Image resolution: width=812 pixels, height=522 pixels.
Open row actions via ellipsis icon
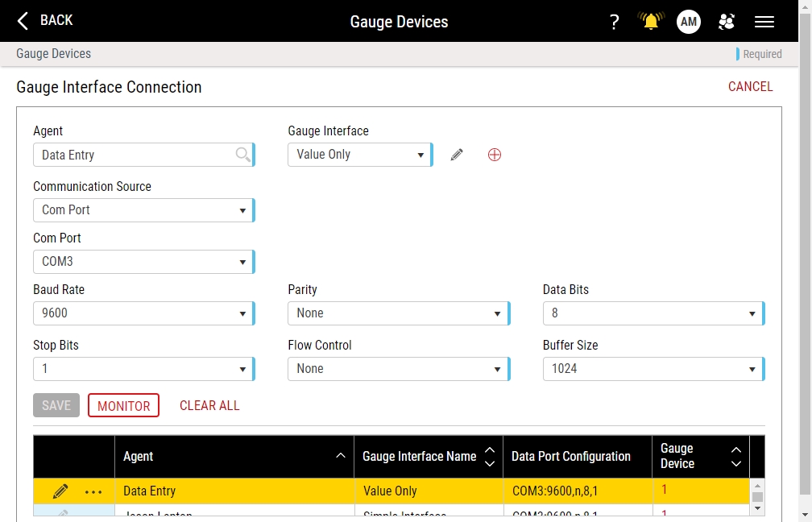click(93, 491)
